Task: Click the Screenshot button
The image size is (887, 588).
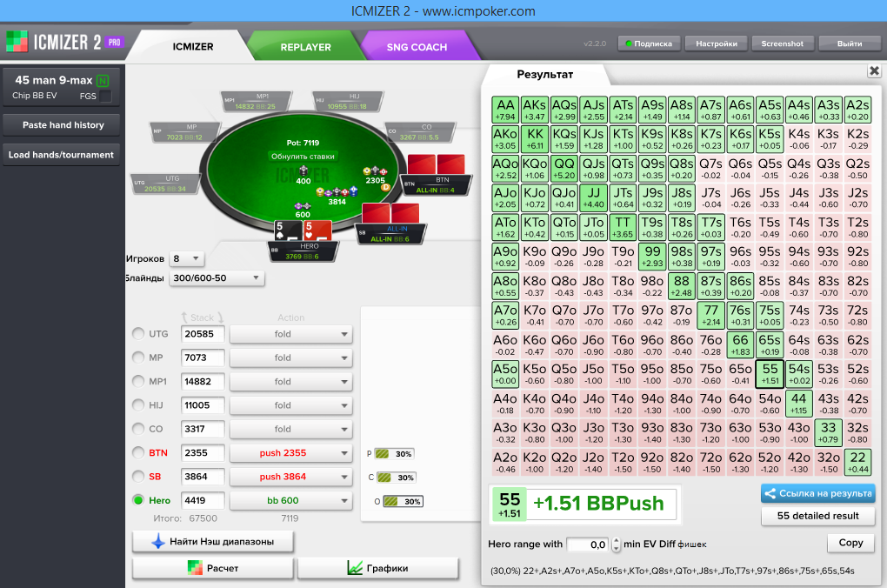Action: pyautogui.click(x=783, y=43)
